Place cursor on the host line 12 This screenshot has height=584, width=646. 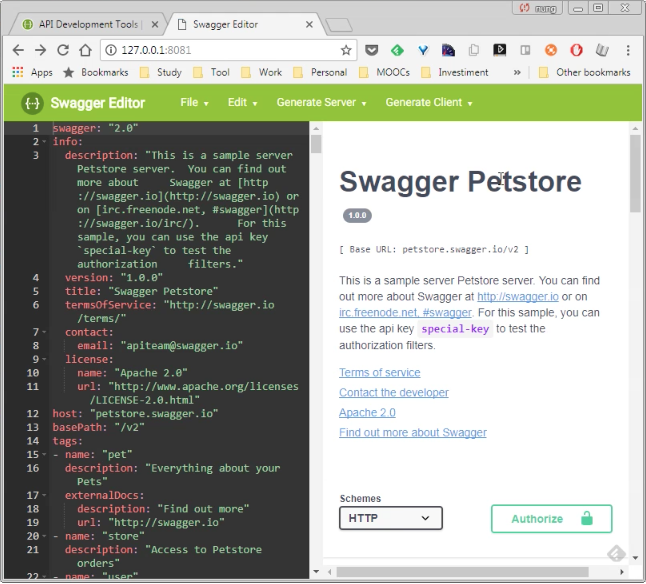pyautogui.click(x=135, y=413)
